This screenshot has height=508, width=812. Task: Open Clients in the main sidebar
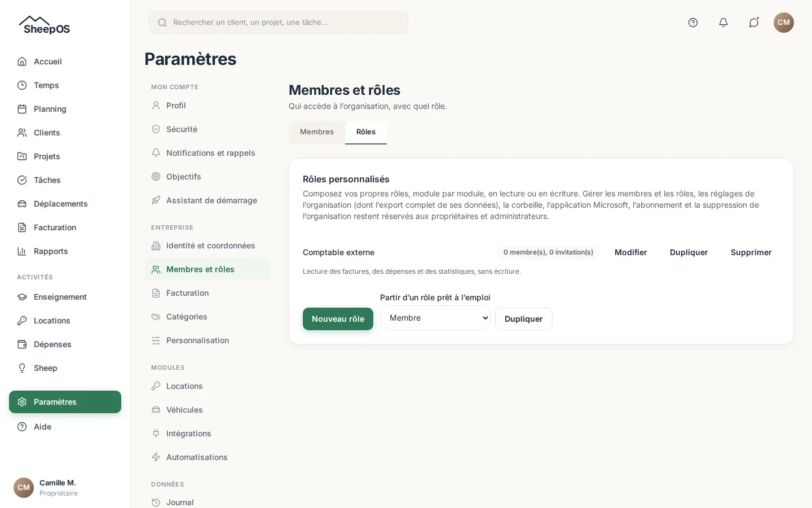65,133
